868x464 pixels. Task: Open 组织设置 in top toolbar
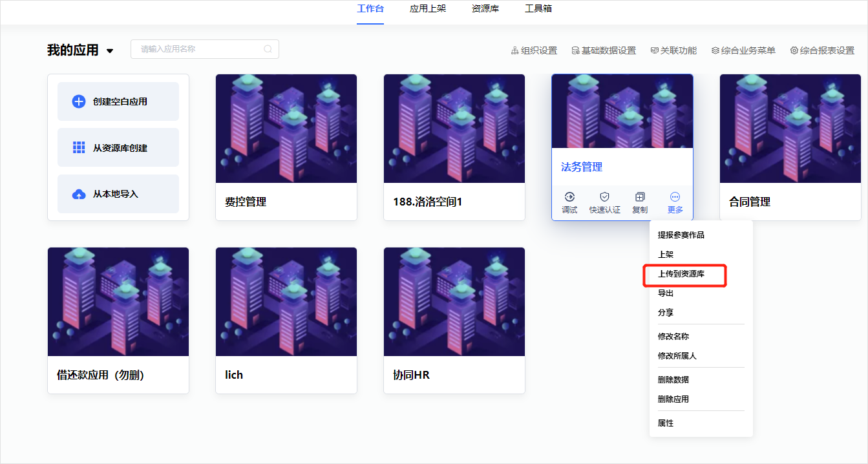click(534, 50)
